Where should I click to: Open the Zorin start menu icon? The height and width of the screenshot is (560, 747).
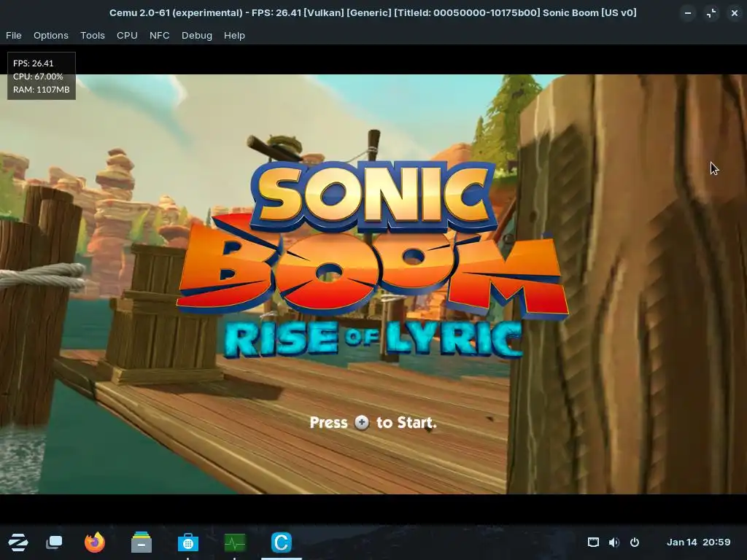tap(18, 542)
